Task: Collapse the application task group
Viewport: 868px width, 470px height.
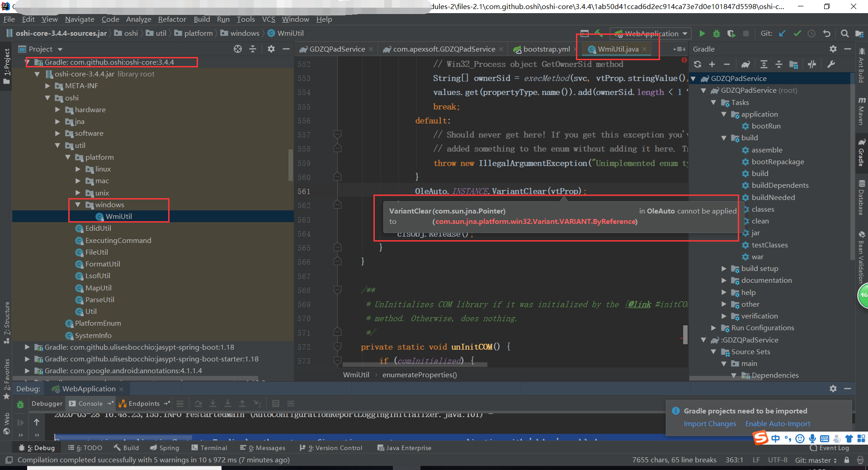Action: point(724,114)
